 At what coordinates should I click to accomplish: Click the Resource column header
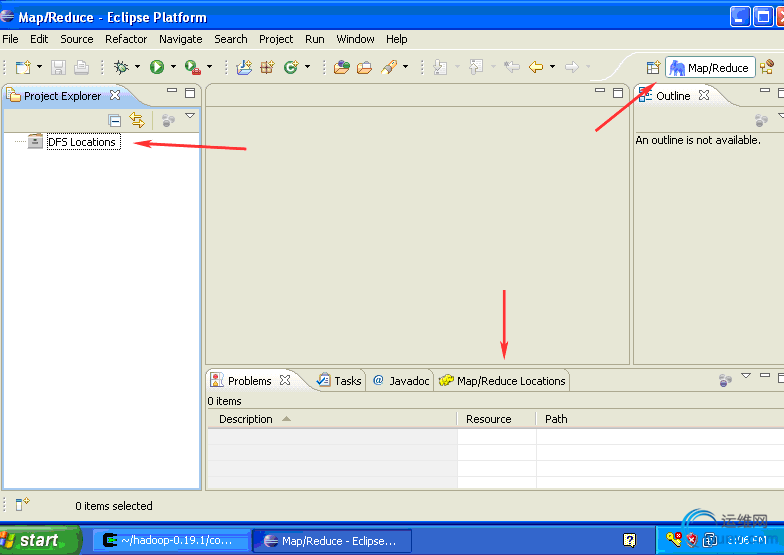489,419
